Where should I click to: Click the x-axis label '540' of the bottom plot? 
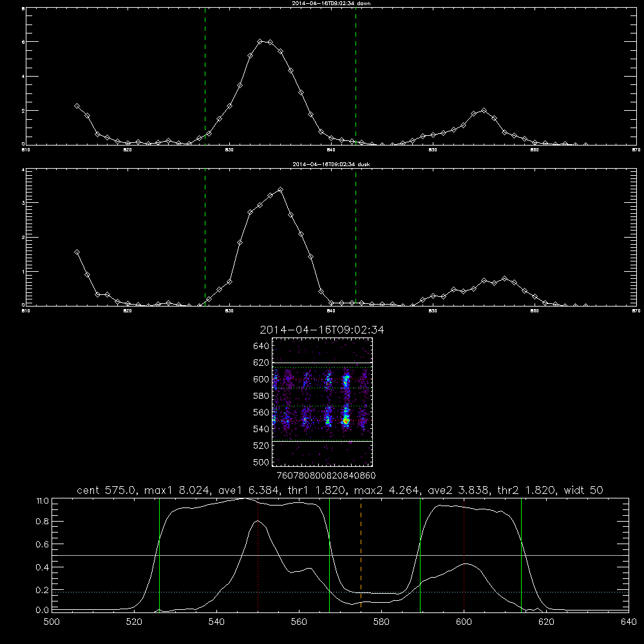point(216,622)
